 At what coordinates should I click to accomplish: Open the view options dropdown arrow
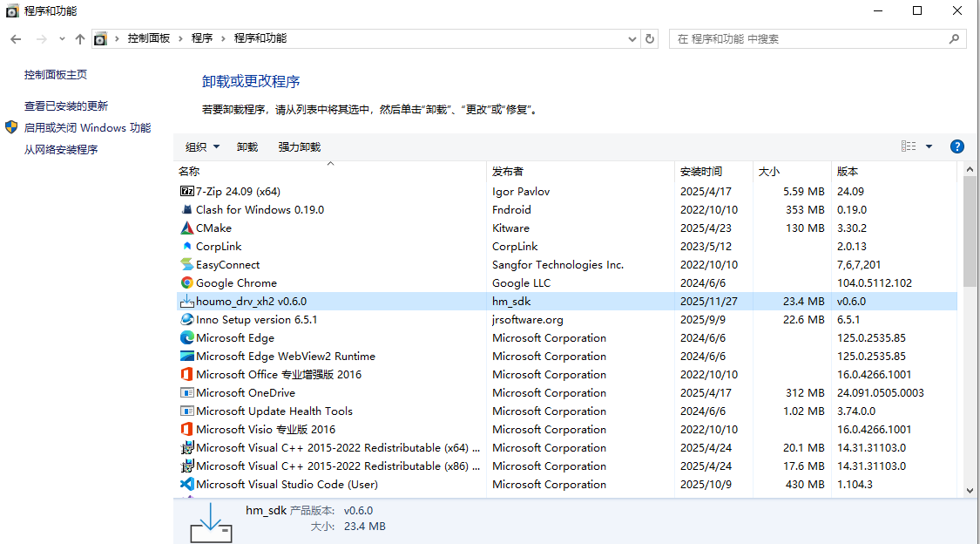(929, 146)
